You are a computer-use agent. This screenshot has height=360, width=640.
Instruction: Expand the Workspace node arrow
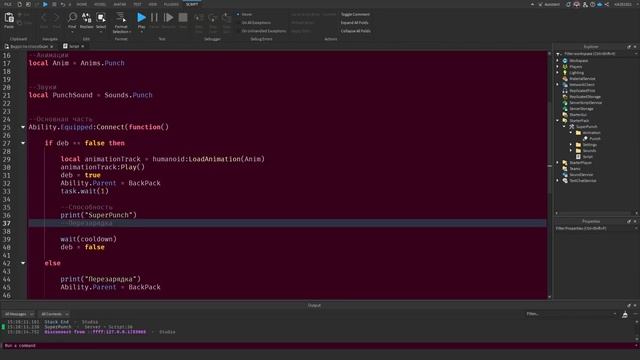point(558,60)
